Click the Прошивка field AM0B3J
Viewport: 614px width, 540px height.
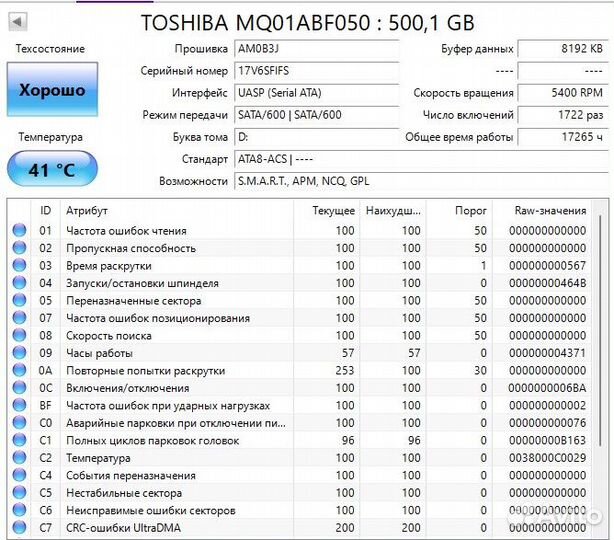click(316, 49)
